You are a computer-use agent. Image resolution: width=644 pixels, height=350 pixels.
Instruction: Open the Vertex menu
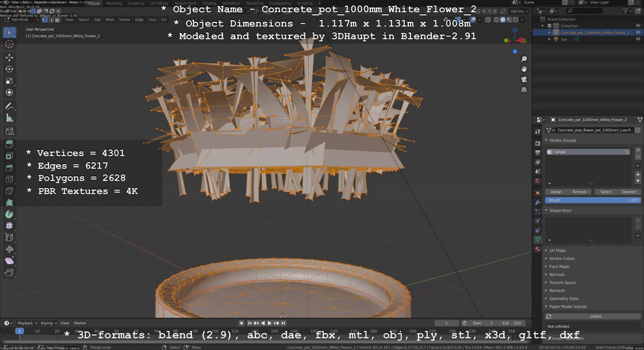[124, 20]
